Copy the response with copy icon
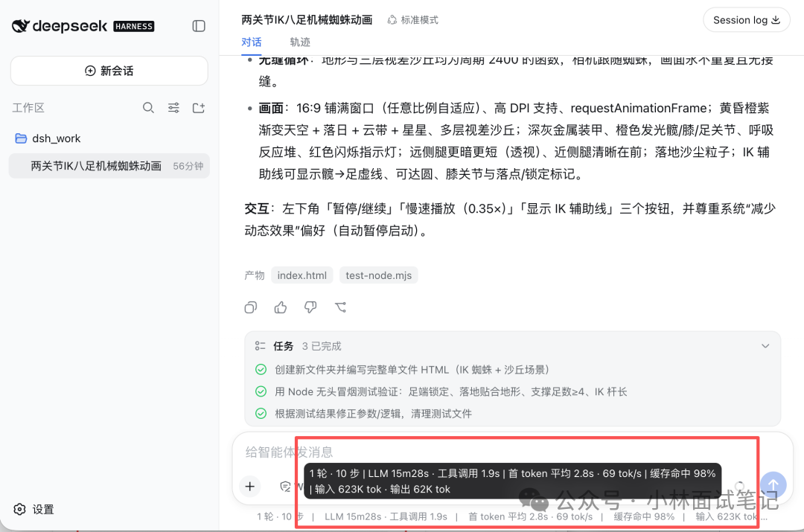804x532 pixels. point(251,307)
